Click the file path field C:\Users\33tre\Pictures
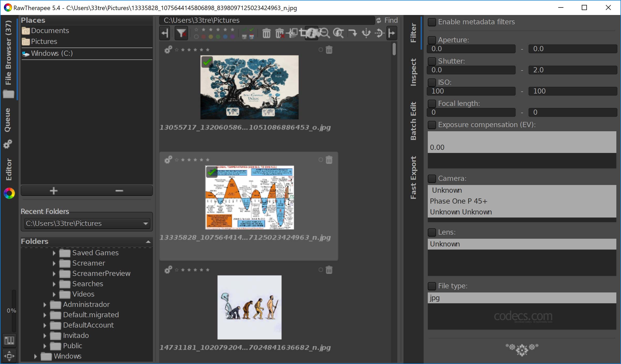 [x=267, y=20]
